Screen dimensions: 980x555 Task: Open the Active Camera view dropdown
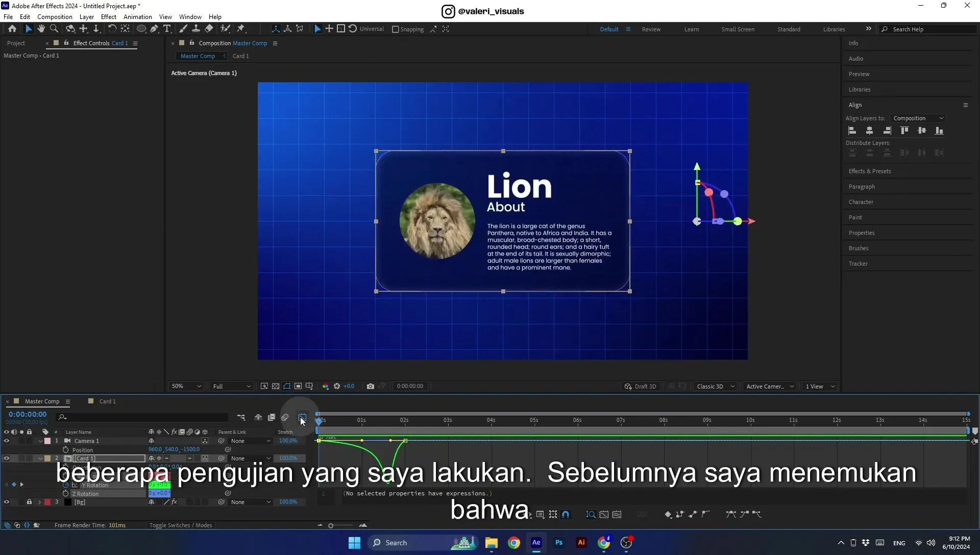(x=770, y=386)
